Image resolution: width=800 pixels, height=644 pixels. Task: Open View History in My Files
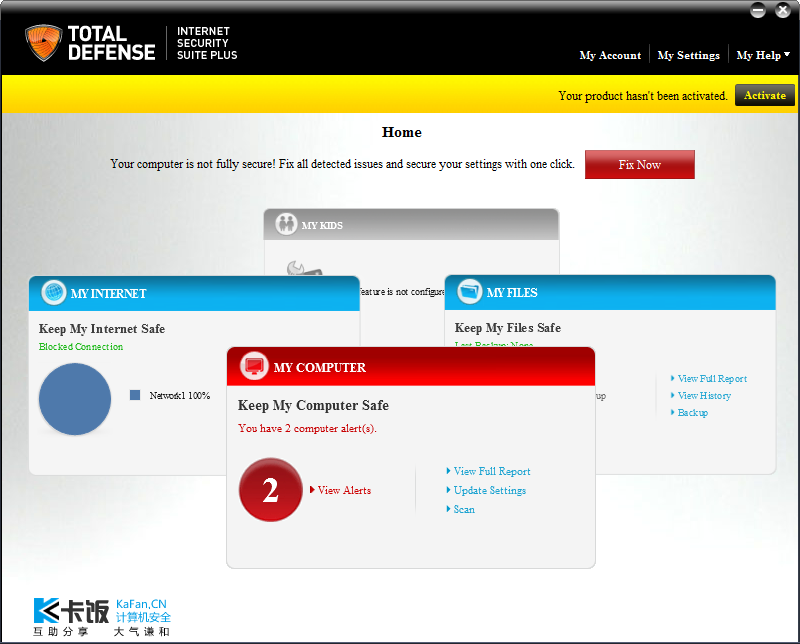point(701,395)
